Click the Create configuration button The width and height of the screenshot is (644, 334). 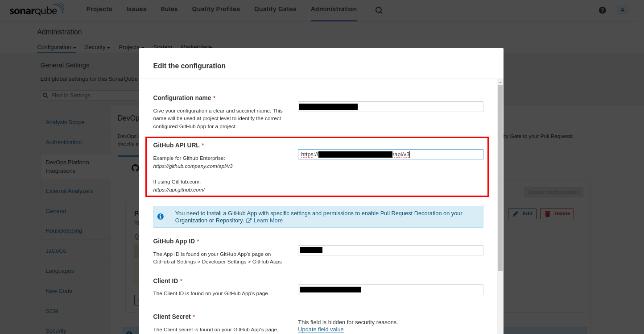(x=553, y=192)
